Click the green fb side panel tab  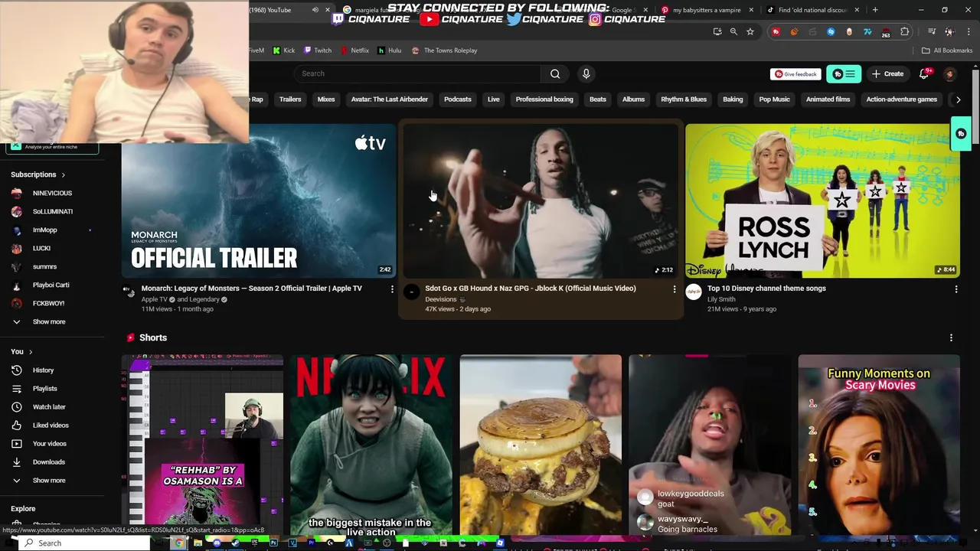(961, 134)
